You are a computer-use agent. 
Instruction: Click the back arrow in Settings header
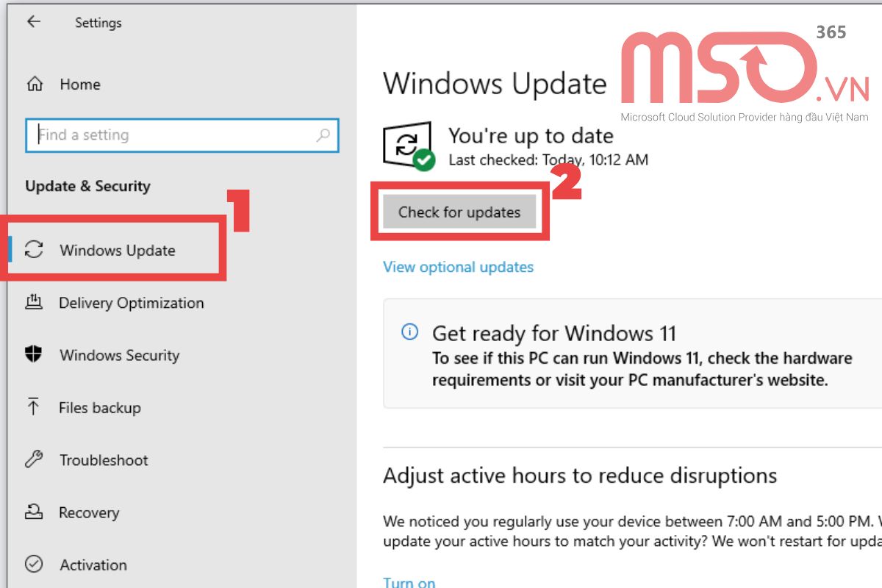[x=33, y=22]
